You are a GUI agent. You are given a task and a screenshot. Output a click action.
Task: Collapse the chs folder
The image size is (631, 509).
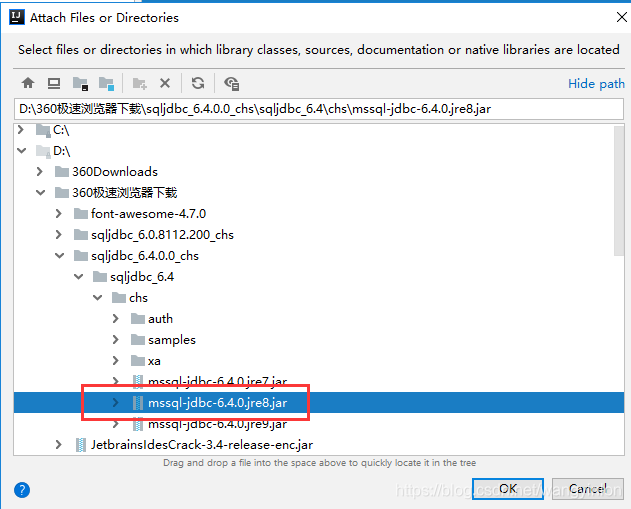tap(97, 298)
